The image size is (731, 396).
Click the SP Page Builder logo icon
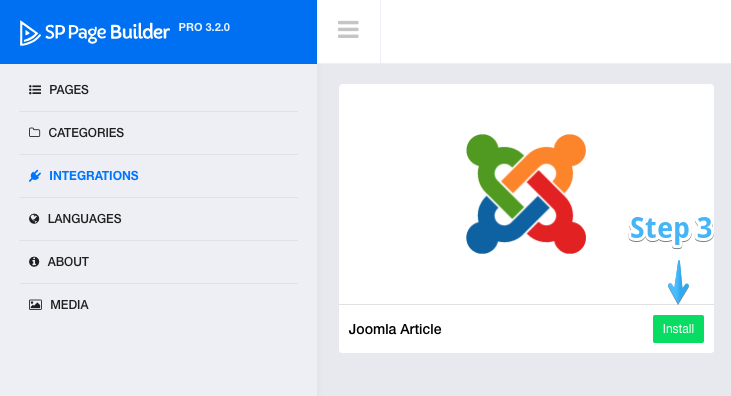point(30,33)
